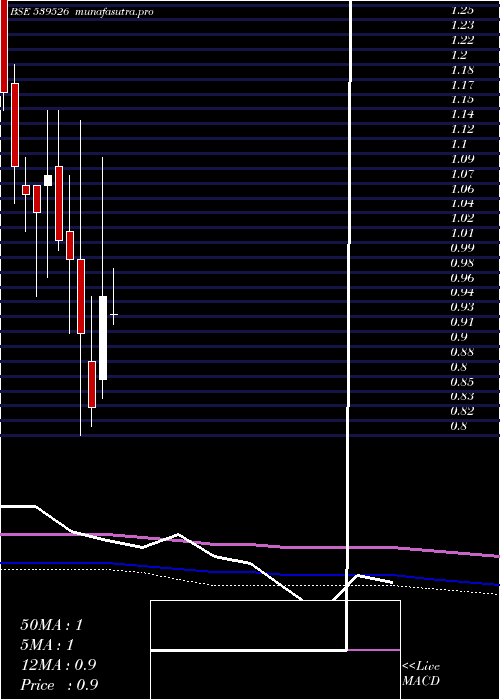Click the 1.15 price axis label
Image resolution: width=500 pixels, height=700 pixels.
coord(462,99)
